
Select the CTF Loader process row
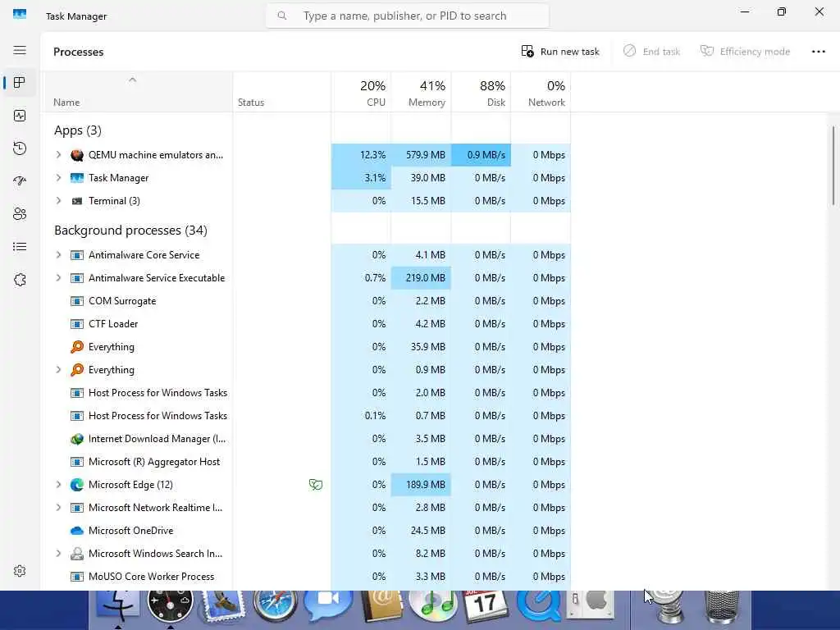click(307, 324)
